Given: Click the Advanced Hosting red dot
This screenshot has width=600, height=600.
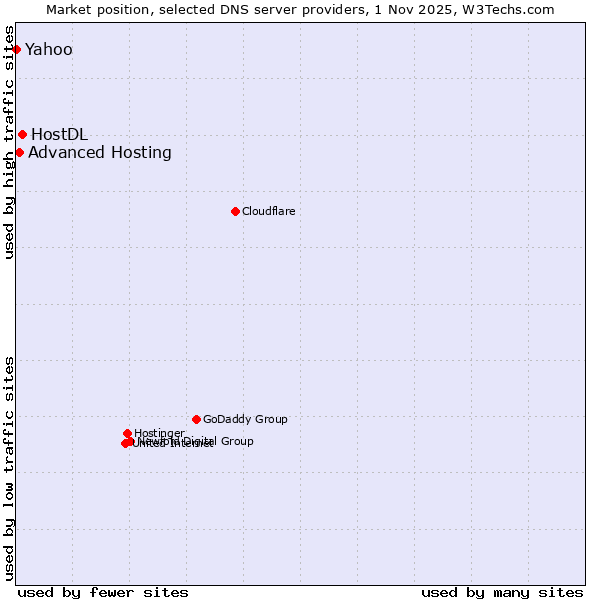Looking at the screenshot, I should (x=19, y=152).
